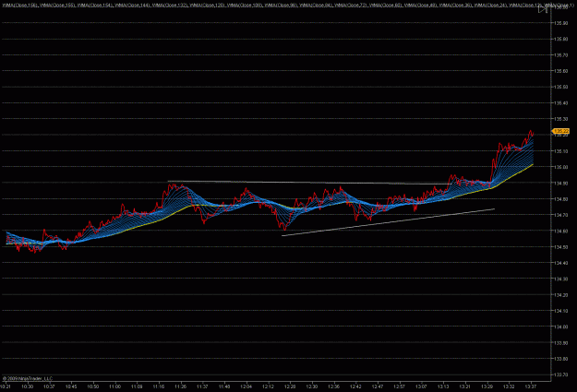
Task: Click the 10:45 time axis label
Action: click(71, 386)
